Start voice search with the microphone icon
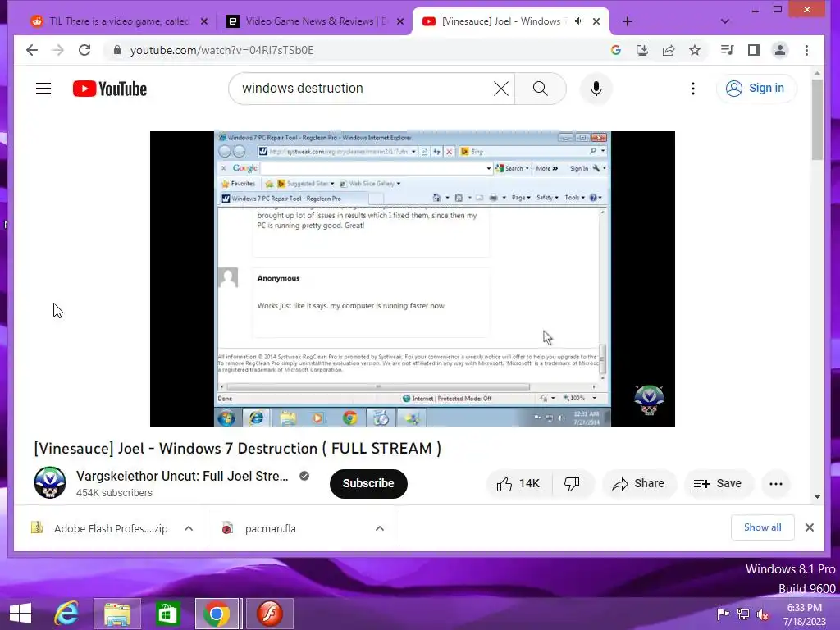840x630 pixels. point(596,89)
